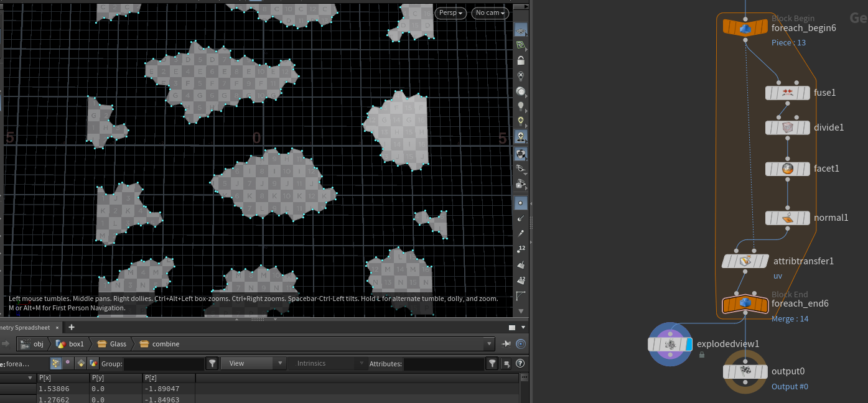Toggle display points in viewport toolbar

click(521, 203)
